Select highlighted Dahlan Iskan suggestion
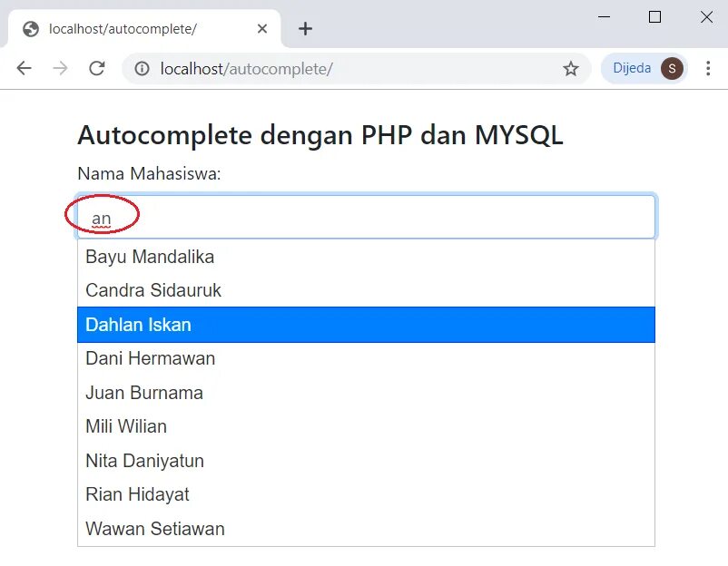Image resolution: width=728 pixels, height=566 pixels. 366,325
